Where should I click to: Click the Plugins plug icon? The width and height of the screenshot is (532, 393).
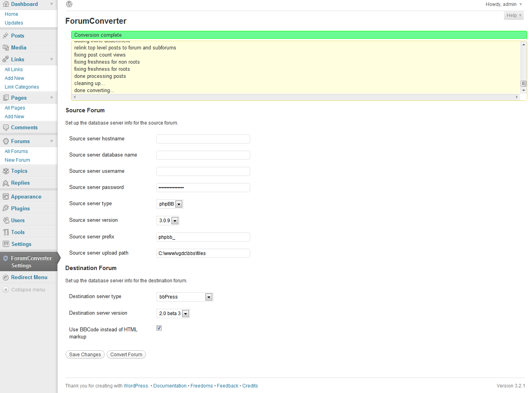[x=6, y=208]
